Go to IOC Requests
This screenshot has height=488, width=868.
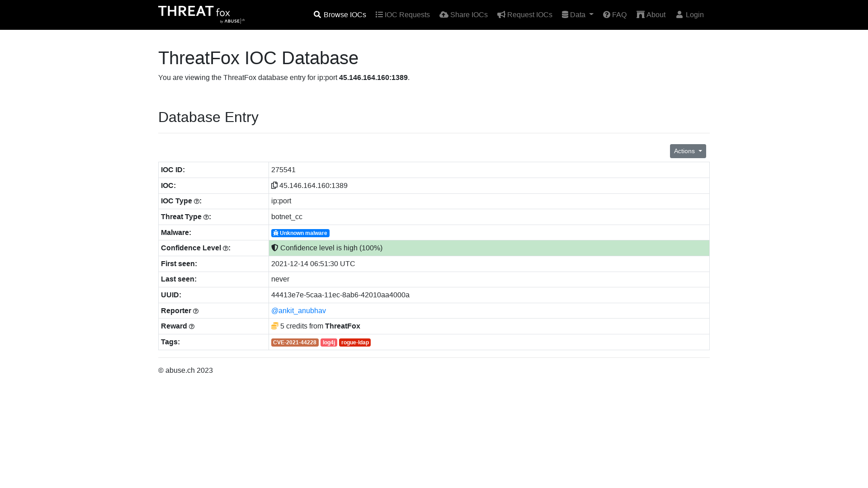403,15
